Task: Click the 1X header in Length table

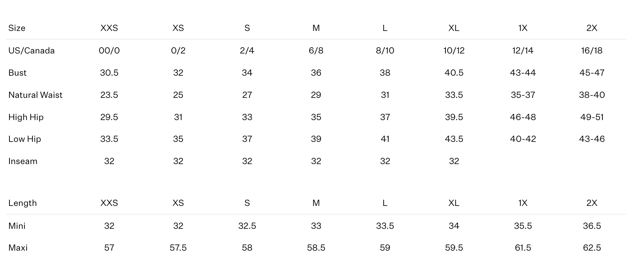Action: [523, 203]
